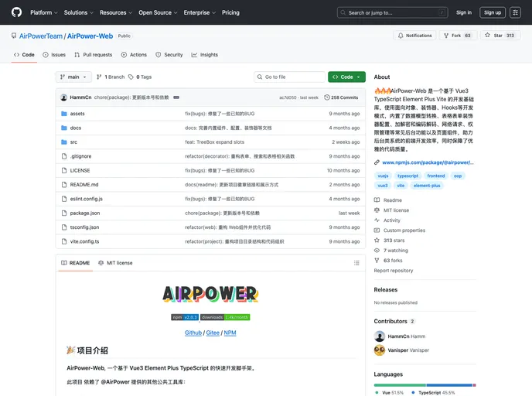Click the GitHub logo icon

point(17,12)
